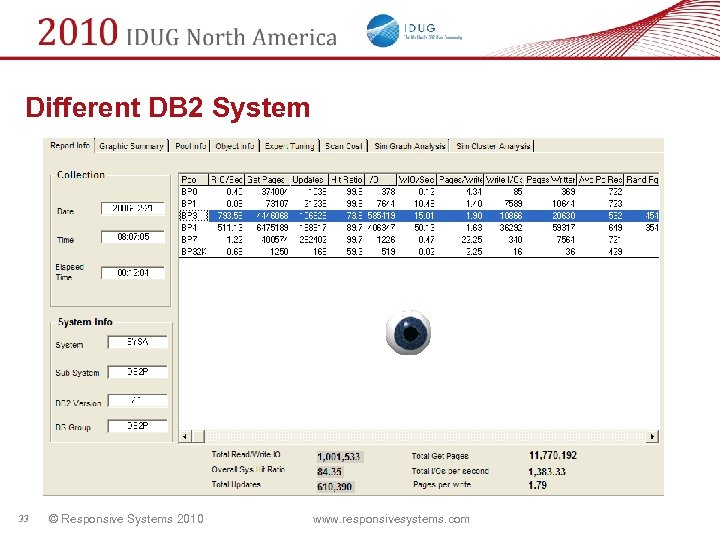Switch to Sim Cluster Analysis tab
The image size is (720, 540).
click(493, 146)
